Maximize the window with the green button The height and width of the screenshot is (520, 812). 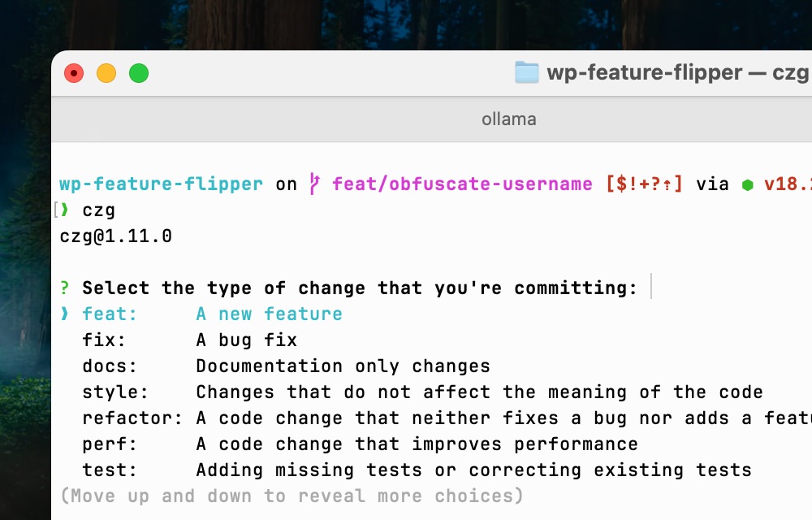pos(139,73)
